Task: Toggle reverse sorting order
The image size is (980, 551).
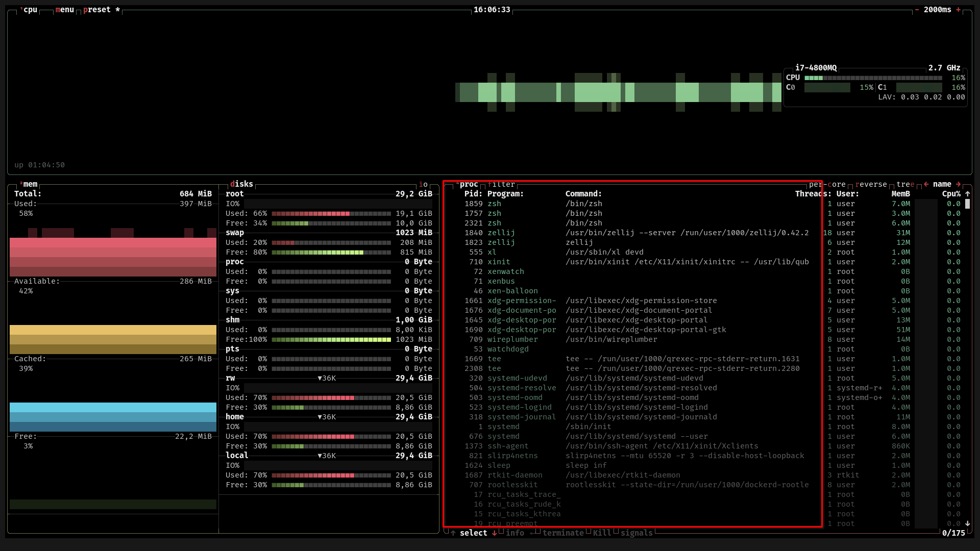Action: (x=870, y=184)
